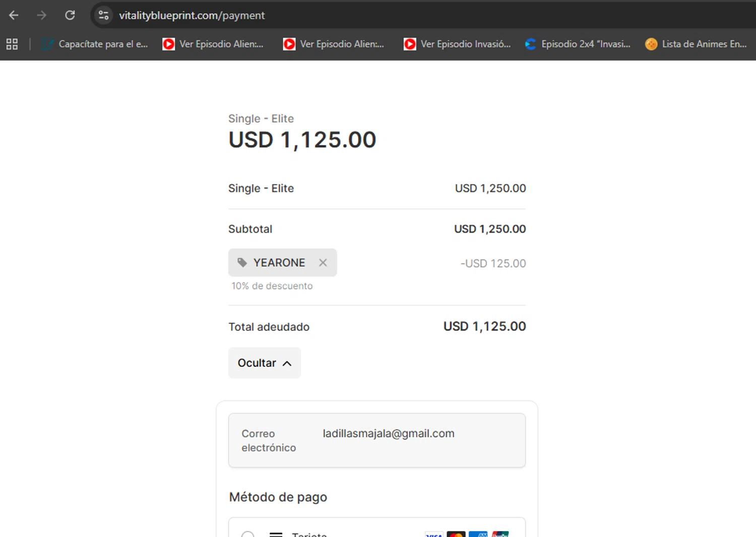Open the first 'Ver Episodio Alien' bookmark
The height and width of the screenshot is (537, 756).
pyautogui.click(x=213, y=44)
